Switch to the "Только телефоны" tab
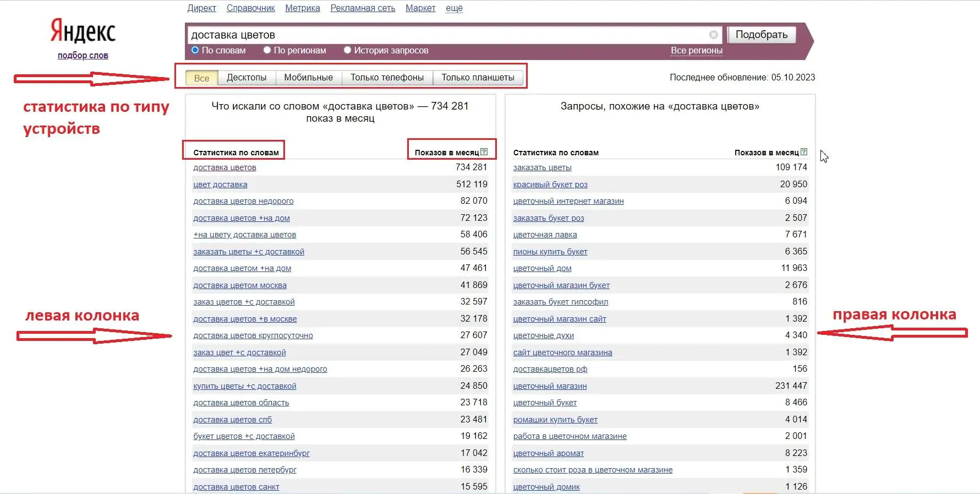 point(387,78)
